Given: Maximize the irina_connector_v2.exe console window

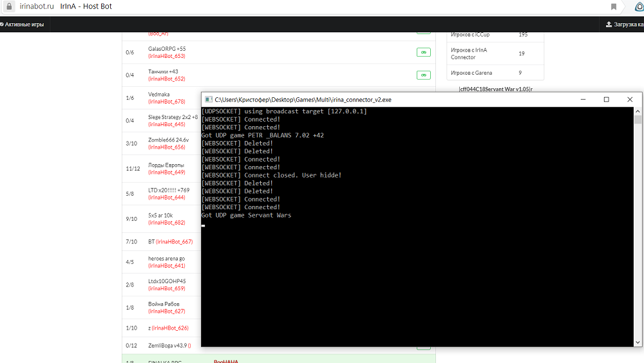Looking at the screenshot, I should (x=606, y=99).
